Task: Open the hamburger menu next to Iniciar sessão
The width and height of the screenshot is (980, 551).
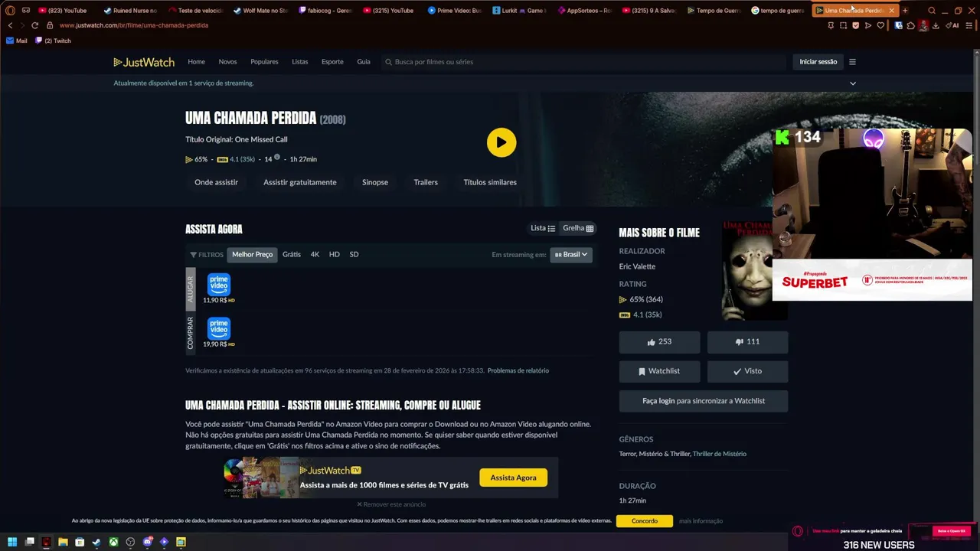Action: point(852,62)
